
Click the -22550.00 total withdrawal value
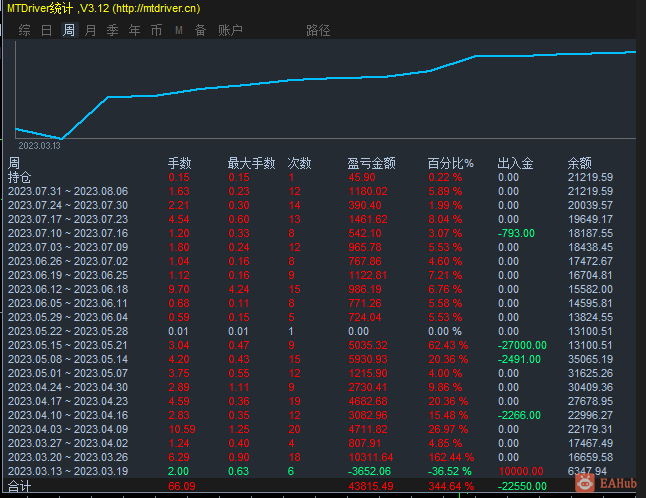[x=522, y=486]
